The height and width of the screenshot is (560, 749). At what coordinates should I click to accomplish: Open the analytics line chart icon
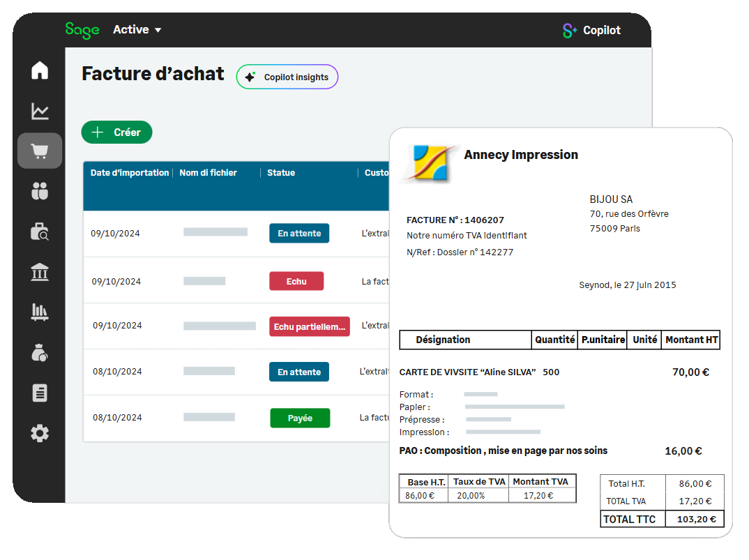[x=40, y=111]
